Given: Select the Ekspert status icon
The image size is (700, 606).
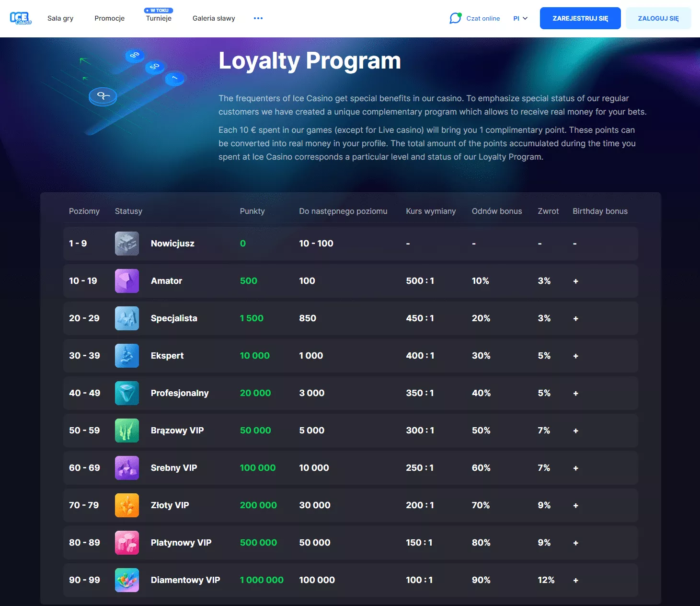Looking at the screenshot, I should (127, 356).
